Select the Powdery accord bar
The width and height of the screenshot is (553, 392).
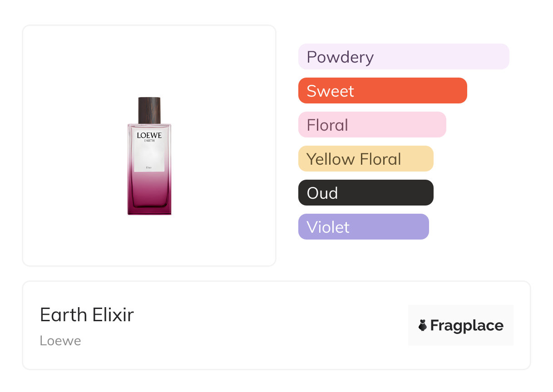coord(404,57)
